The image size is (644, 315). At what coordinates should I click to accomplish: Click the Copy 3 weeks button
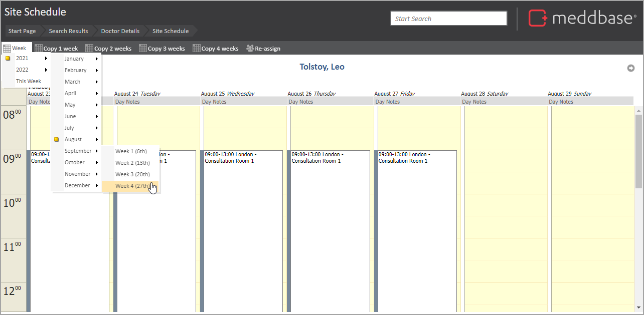(x=162, y=49)
